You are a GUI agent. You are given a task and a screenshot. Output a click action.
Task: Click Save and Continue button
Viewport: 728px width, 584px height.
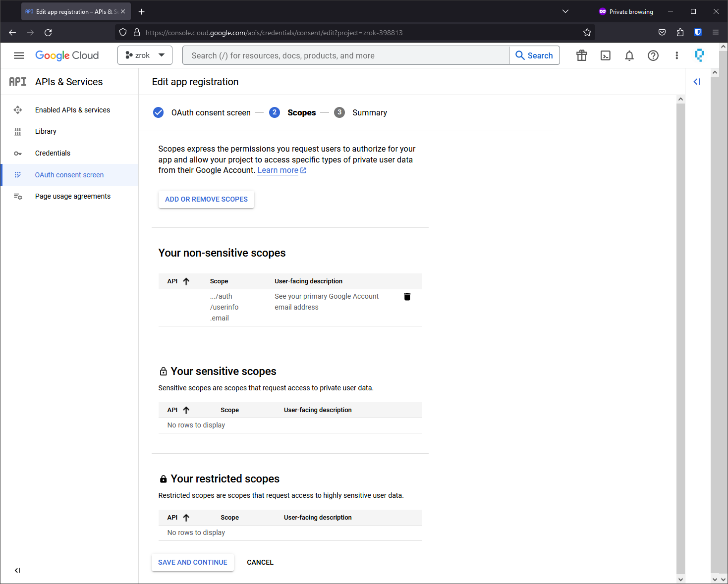pos(192,562)
